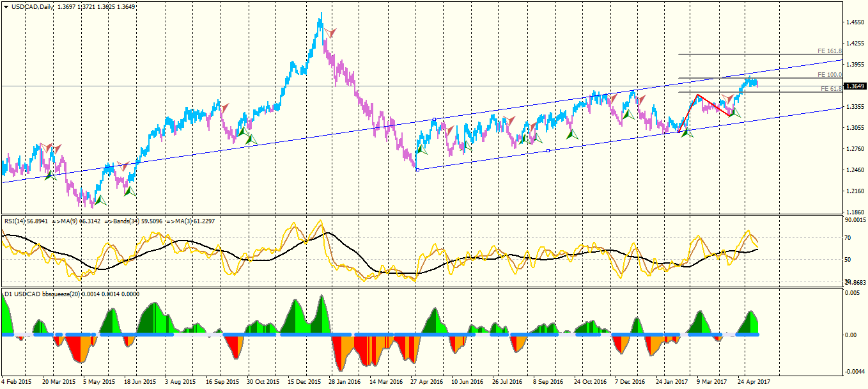This screenshot has height=389, width=868.
Task: Click the 1.1860 price level on the axis
Action: click(x=855, y=212)
